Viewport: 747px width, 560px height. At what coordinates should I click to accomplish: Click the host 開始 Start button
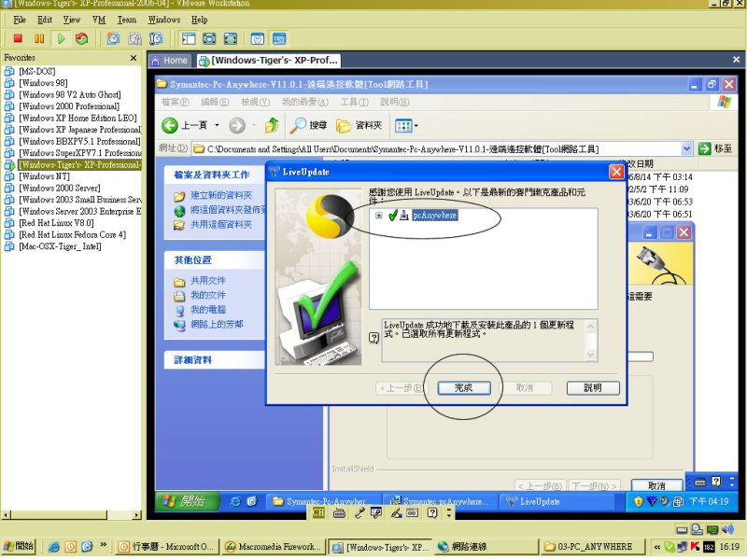point(18,546)
